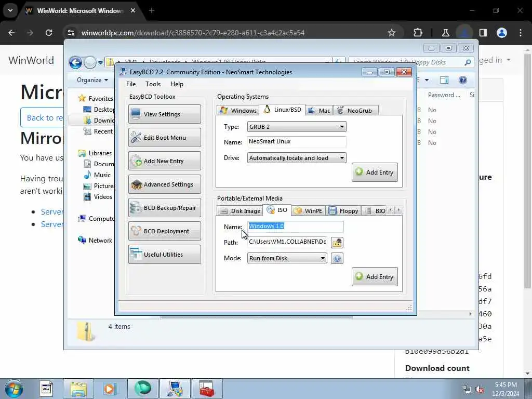
Task: Select the ISO media tab
Action: (x=277, y=210)
